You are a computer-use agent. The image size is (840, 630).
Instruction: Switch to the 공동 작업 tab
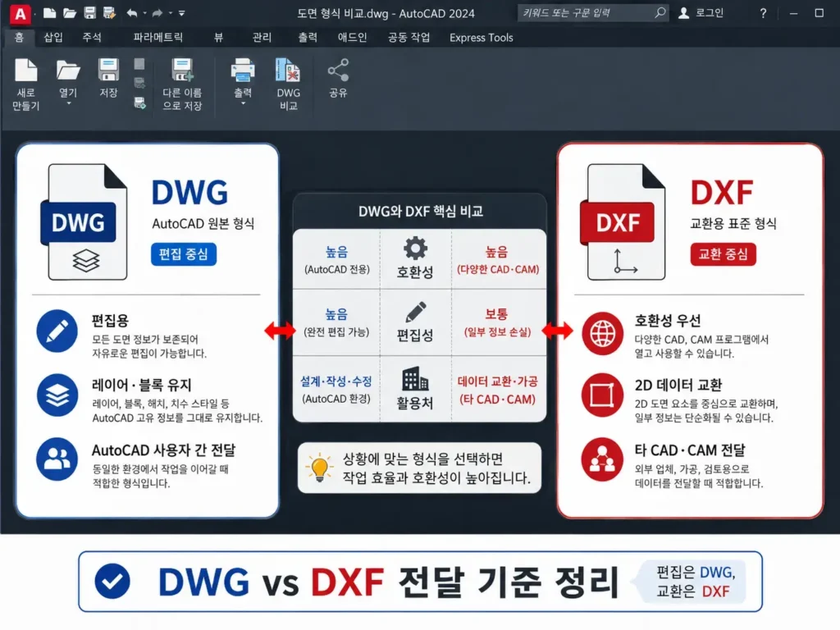(409, 37)
